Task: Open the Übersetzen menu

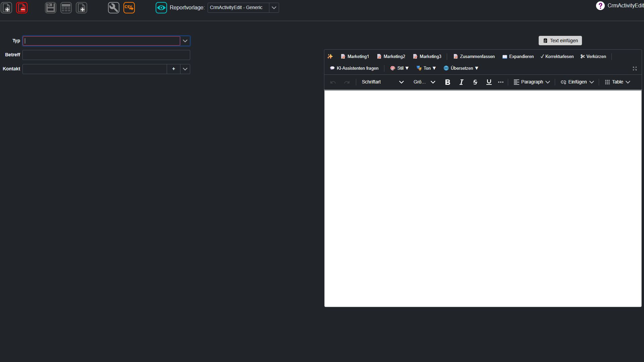Action: point(461,68)
